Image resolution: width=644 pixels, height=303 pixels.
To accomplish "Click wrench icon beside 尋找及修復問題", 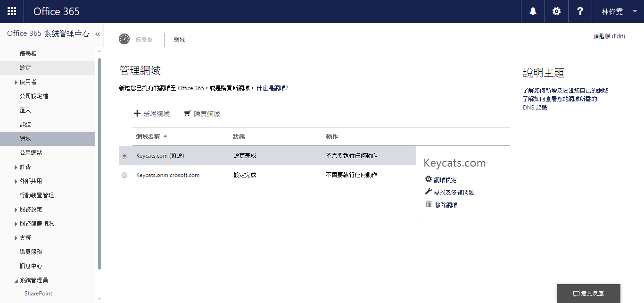I will click(429, 192).
